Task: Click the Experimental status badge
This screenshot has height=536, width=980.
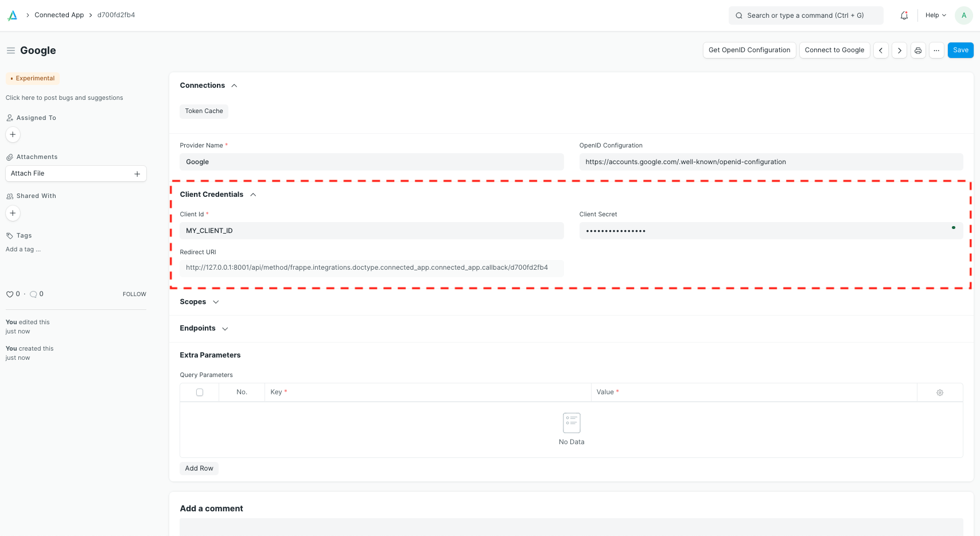Action: (33, 79)
